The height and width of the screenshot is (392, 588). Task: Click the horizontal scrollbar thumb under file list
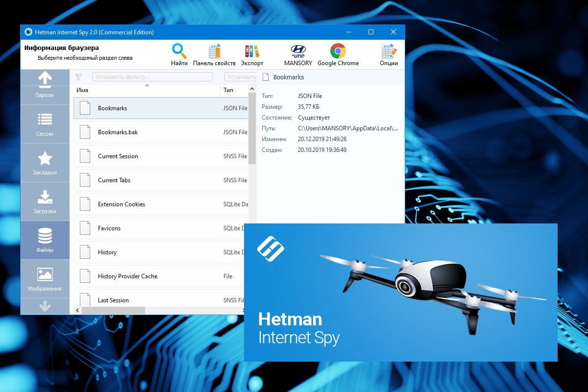coord(113,310)
